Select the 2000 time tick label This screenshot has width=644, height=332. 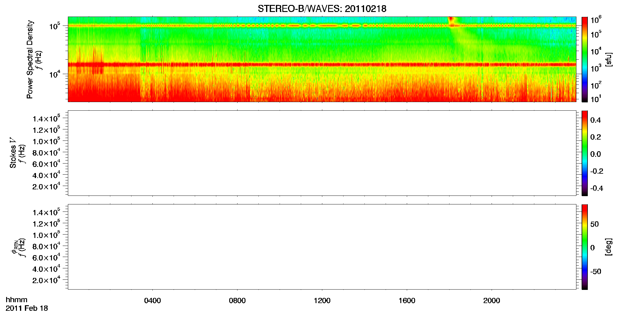click(492, 301)
